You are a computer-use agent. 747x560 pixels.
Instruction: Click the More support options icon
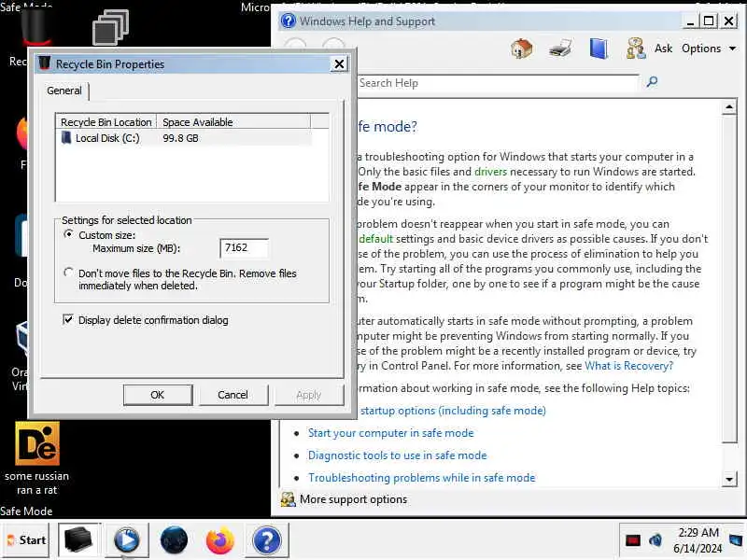(288, 499)
